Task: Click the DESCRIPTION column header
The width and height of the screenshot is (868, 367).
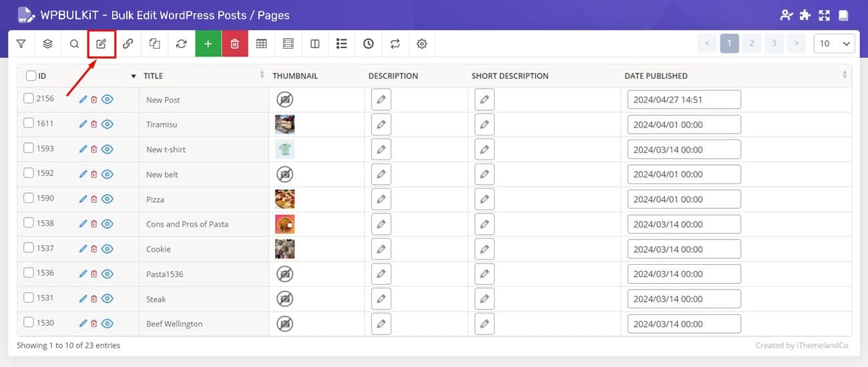Action: click(393, 76)
